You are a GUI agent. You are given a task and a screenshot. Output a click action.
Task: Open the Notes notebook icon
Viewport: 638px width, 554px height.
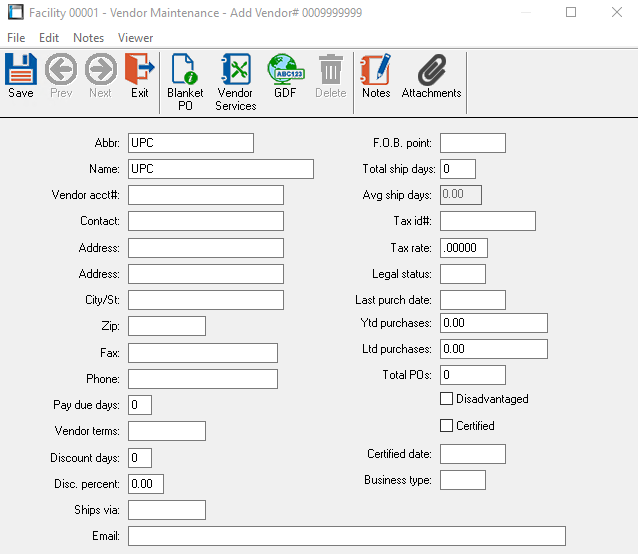click(x=376, y=71)
